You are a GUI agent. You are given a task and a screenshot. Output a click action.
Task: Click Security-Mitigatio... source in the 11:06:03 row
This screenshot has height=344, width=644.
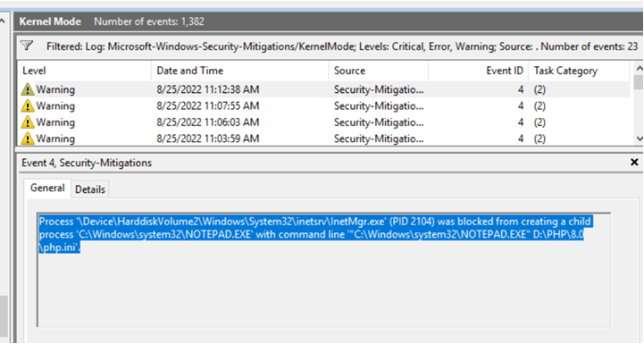click(379, 122)
